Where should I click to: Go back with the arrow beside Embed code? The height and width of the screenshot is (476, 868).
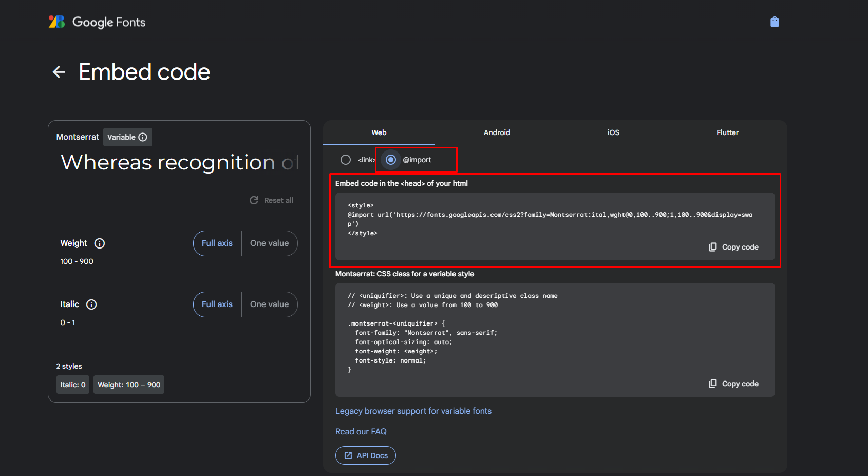(x=59, y=72)
